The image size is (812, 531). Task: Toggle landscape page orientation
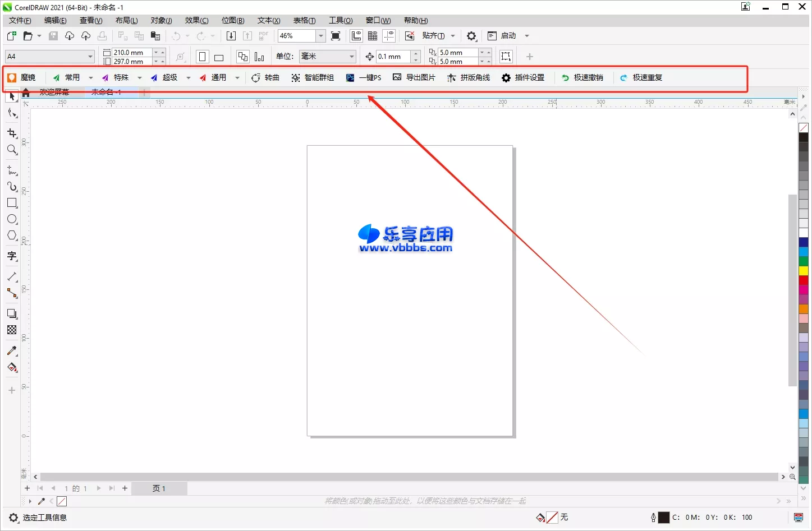[x=219, y=57]
